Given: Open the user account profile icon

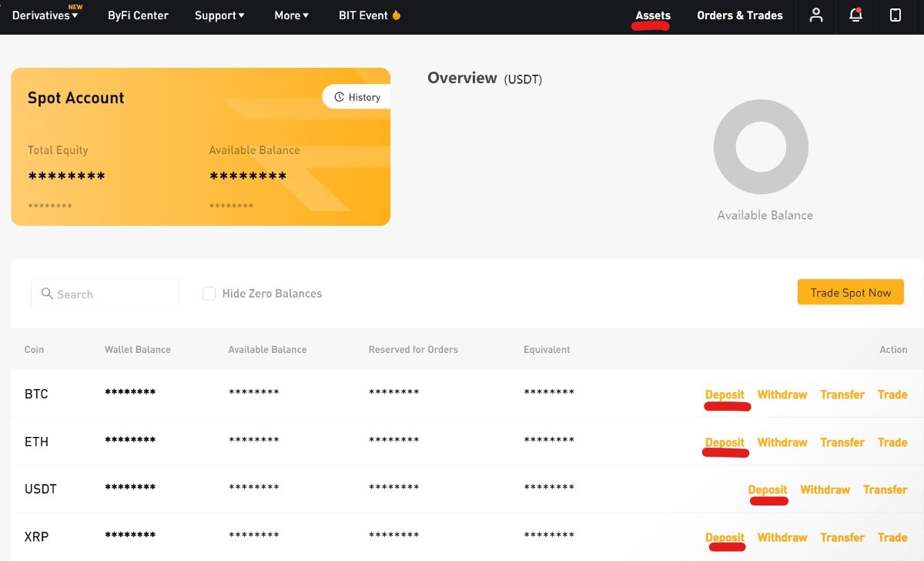Looking at the screenshot, I should pos(816,15).
